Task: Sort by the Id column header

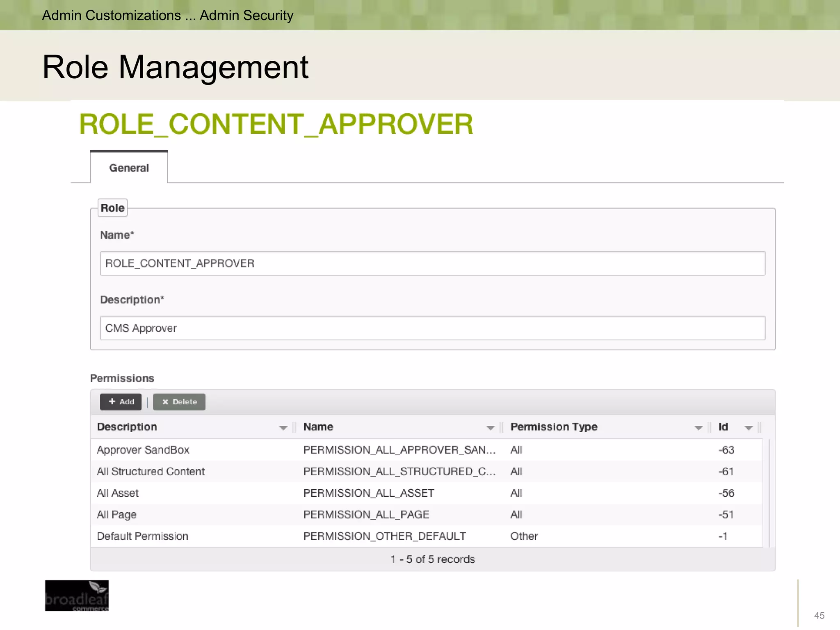Action: tap(723, 427)
